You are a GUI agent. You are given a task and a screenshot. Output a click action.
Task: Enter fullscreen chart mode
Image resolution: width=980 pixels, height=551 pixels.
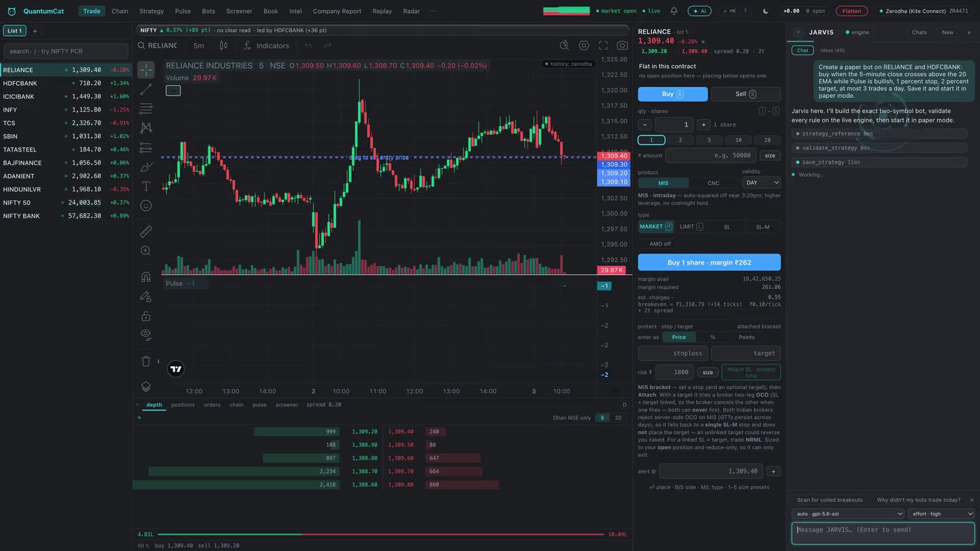(x=603, y=46)
